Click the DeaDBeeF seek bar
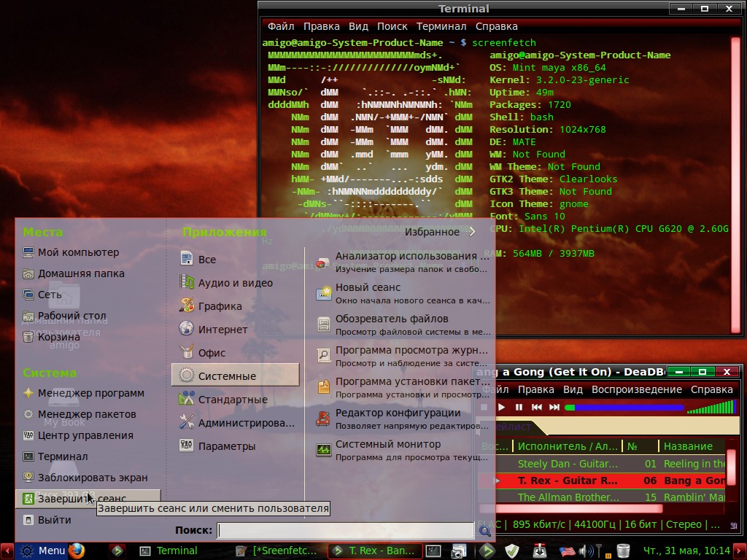Viewport: 747px width, 560px height. 624,408
